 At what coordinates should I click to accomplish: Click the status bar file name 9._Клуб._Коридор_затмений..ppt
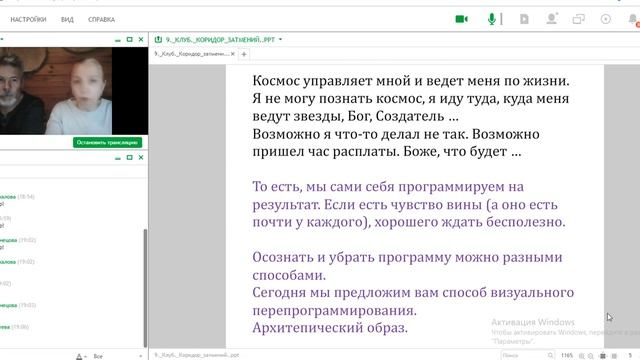tap(197, 355)
